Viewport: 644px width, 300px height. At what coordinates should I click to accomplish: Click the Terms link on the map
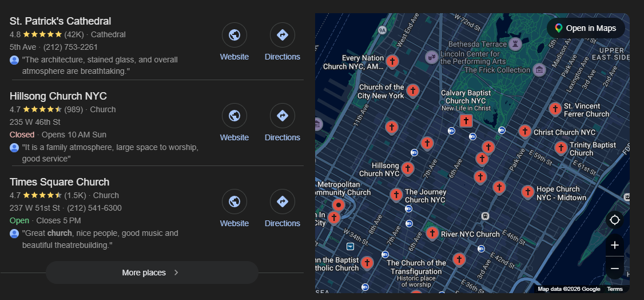pyautogui.click(x=615, y=289)
